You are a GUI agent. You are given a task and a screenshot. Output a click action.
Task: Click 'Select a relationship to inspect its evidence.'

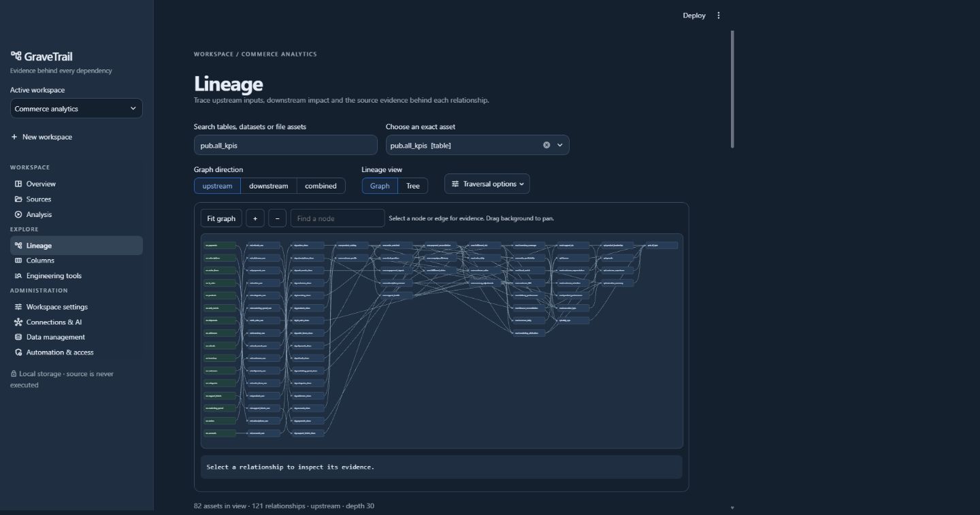click(291, 467)
